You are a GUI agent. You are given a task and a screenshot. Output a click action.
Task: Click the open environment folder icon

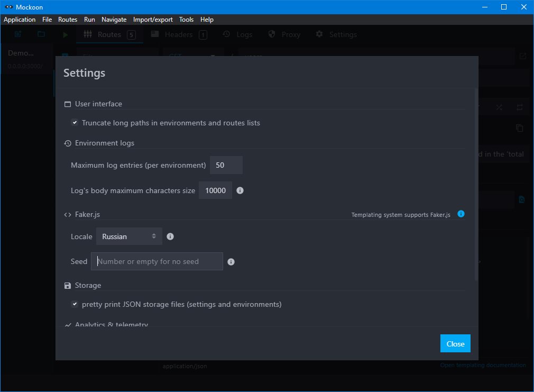(x=41, y=34)
